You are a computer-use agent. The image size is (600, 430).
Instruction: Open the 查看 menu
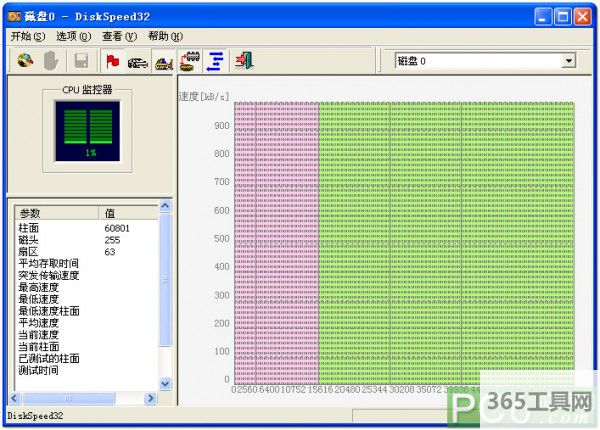(119, 36)
